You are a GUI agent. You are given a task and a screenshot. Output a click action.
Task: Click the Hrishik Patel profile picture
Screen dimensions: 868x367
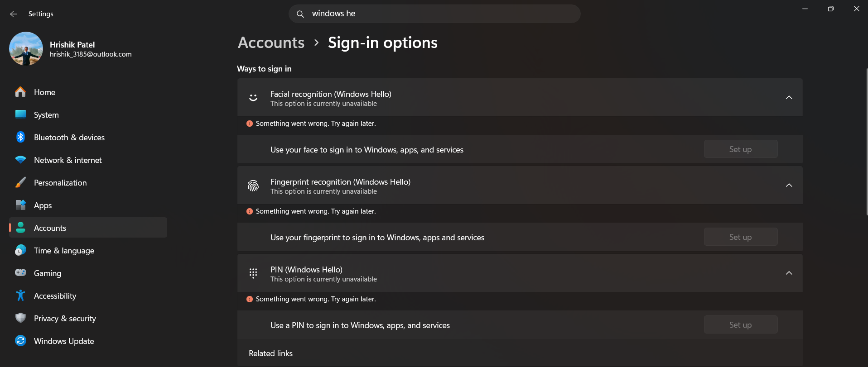pos(26,48)
